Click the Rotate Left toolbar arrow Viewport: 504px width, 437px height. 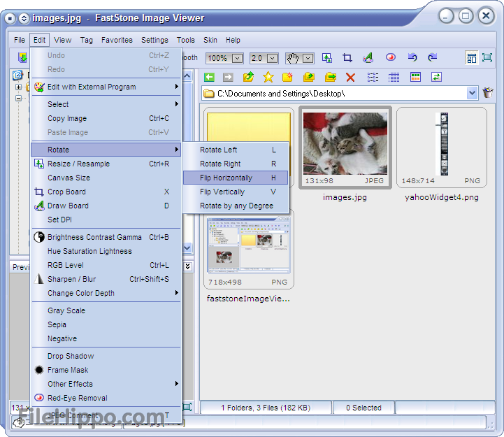(x=412, y=57)
